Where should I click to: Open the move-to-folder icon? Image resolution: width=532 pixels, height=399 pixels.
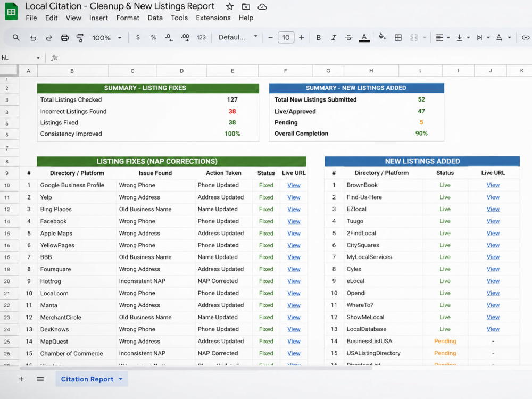(x=246, y=6)
